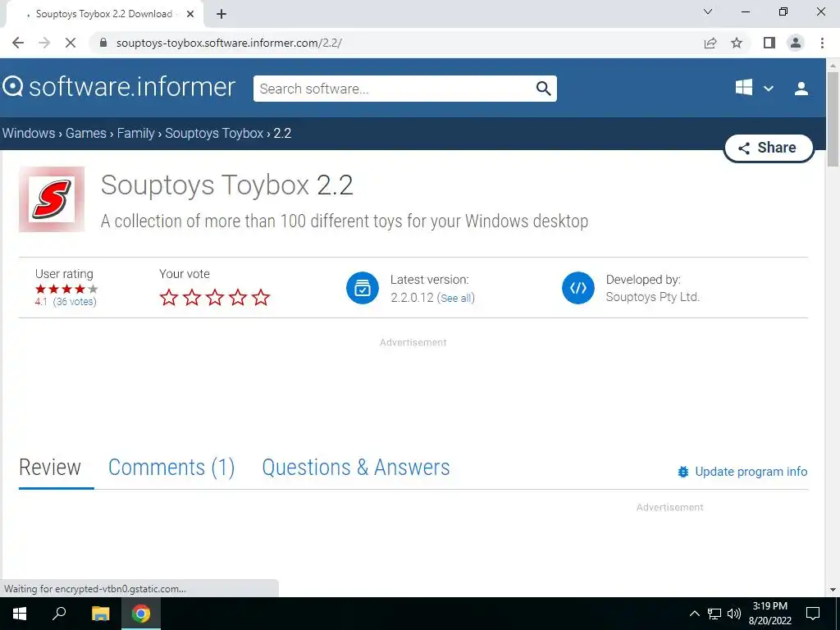Open the taskbar clock and date
840x630 pixels.
pyautogui.click(x=769, y=614)
